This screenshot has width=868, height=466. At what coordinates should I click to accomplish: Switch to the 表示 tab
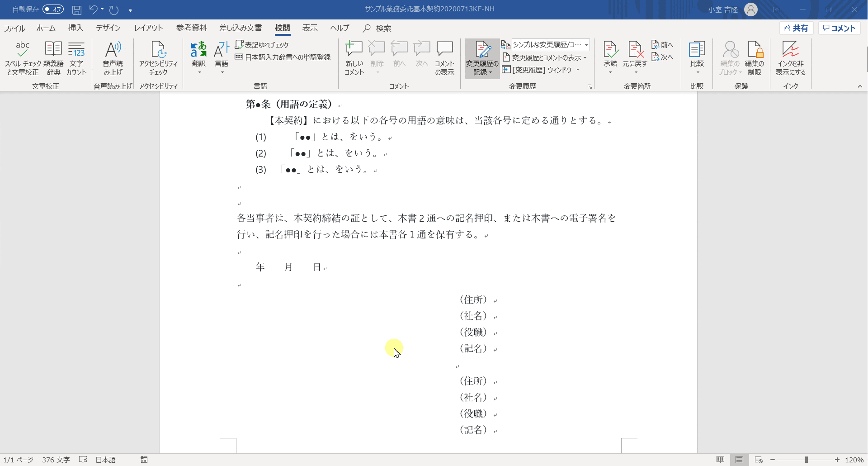click(x=310, y=28)
